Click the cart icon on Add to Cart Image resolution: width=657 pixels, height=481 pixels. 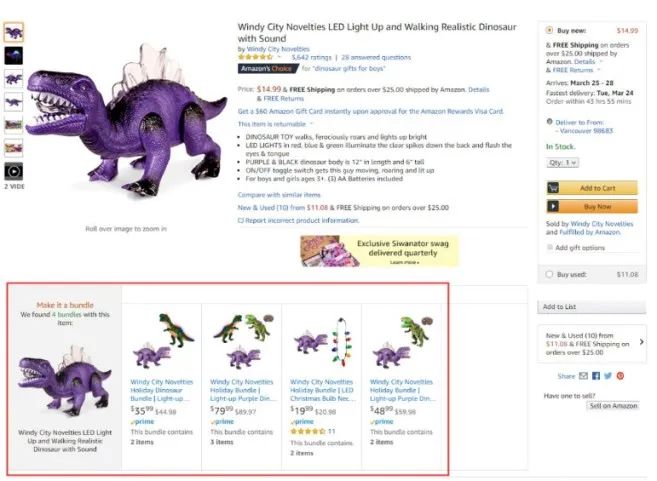click(553, 188)
